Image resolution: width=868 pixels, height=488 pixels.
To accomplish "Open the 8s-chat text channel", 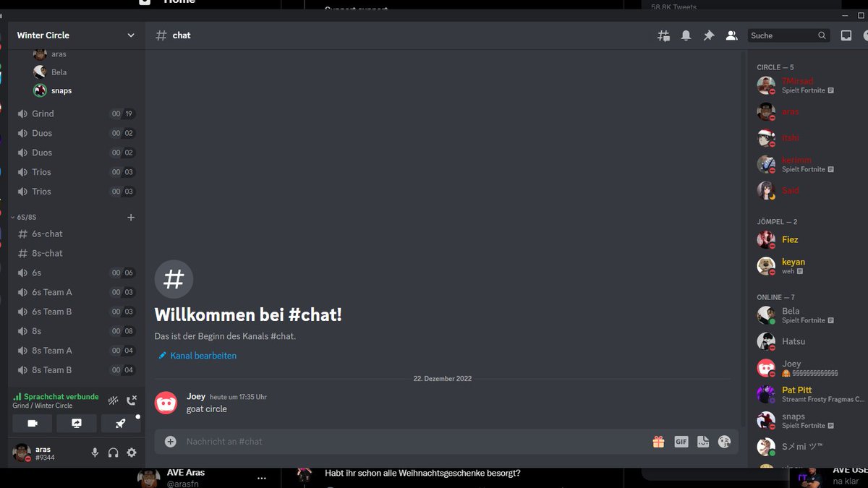I will pos(75,253).
